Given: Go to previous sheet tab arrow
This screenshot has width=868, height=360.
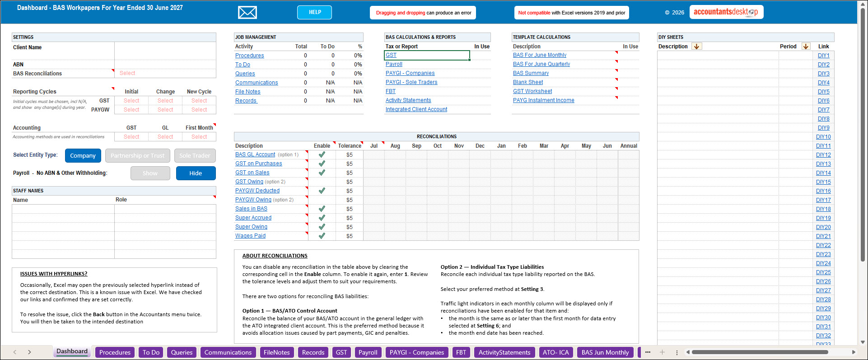Looking at the screenshot, I should (15, 352).
